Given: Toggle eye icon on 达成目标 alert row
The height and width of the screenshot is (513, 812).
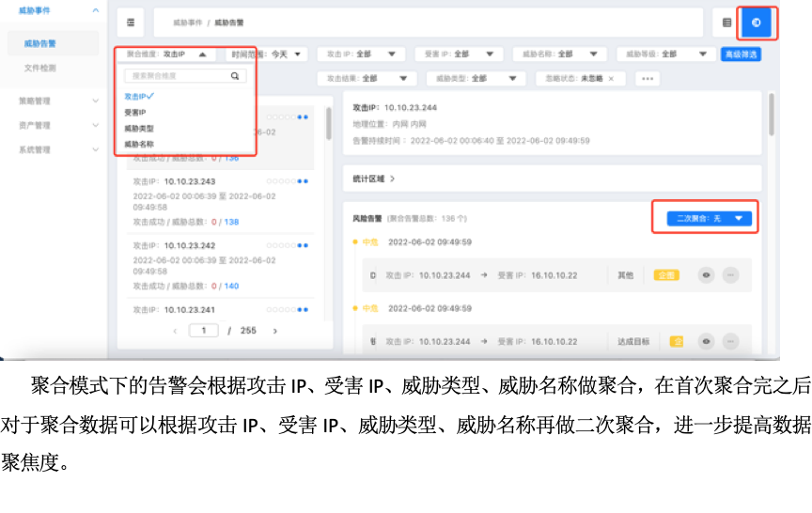Looking at the screenshot, I should click(x=706, y=342).
